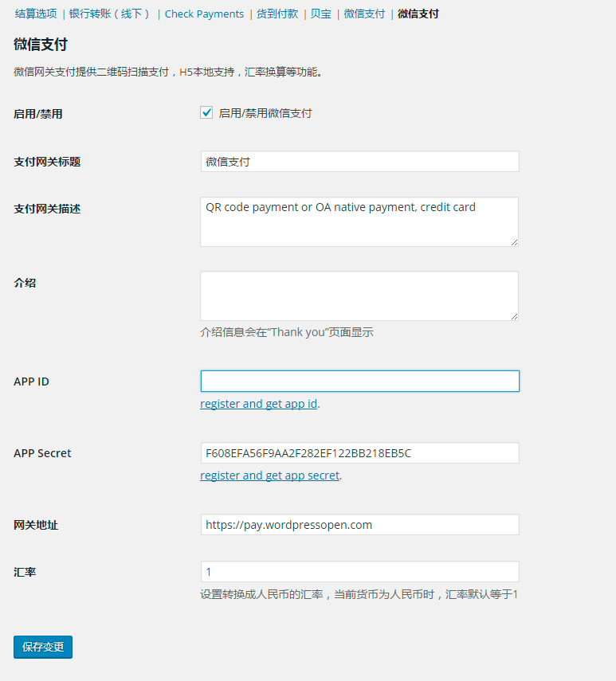Click the APP Secret input field
The image size is (616, 681).
coord(359,453)
